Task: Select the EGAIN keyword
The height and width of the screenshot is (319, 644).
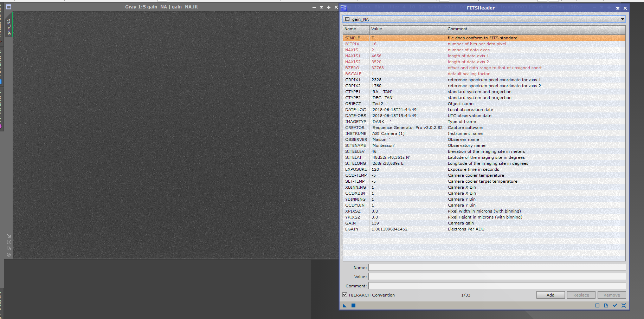Action: coord(352,229)
